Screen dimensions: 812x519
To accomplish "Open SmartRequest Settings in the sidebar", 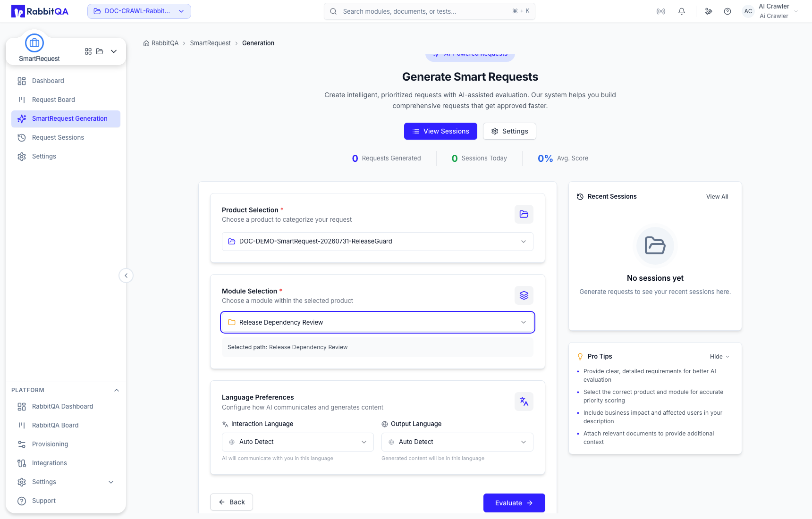I will point(66,157).
